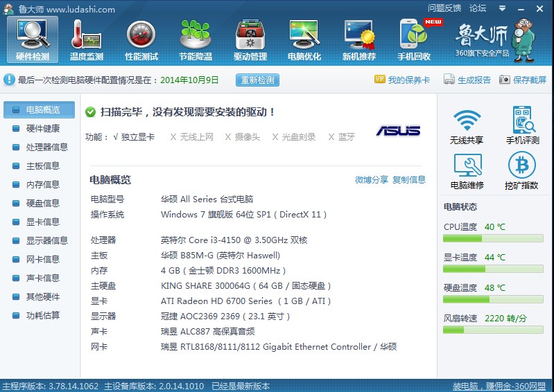This screenshot has width=554, height=392.
Task: Click 装电脑，赚佣金-360网盟 status bar link
Action: 499,386
